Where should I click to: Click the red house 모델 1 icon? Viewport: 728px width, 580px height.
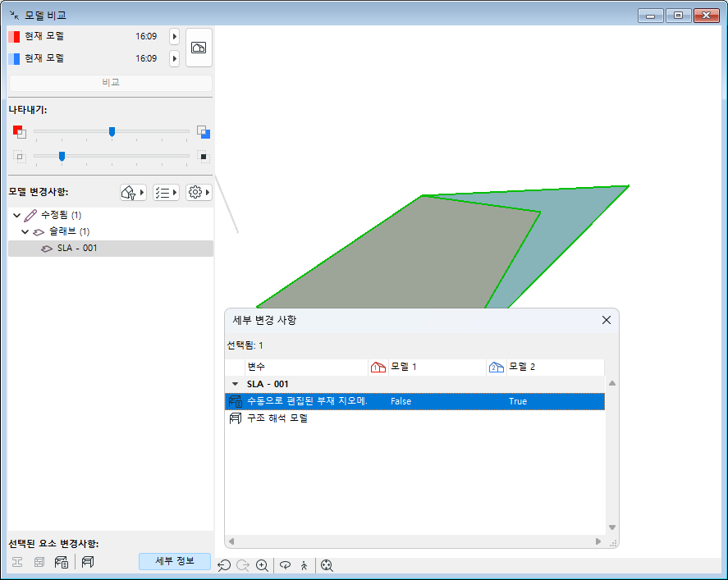point(378,368)
